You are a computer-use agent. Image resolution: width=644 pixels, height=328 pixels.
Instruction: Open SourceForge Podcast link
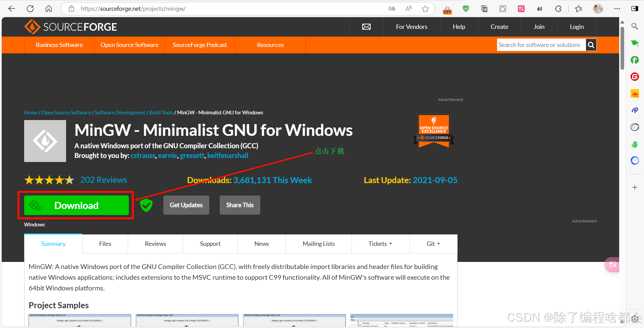tap(200, 45)
